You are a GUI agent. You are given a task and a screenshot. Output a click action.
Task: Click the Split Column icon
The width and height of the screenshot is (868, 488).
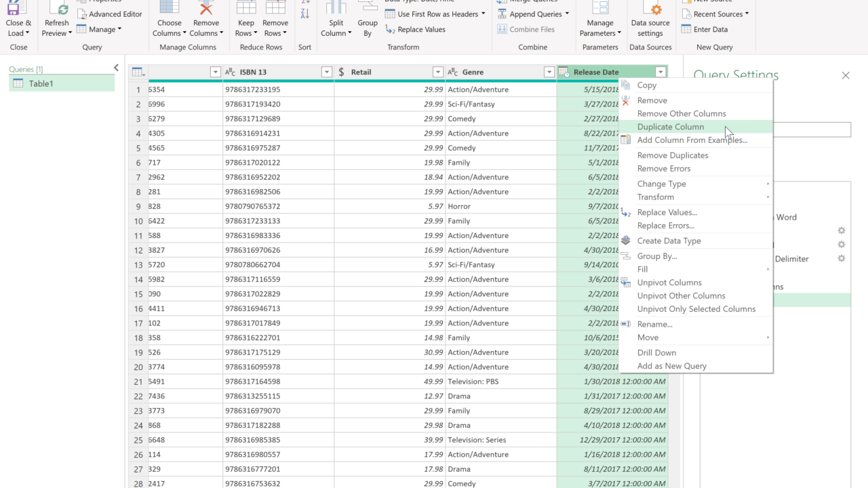[x=336, y=8]
